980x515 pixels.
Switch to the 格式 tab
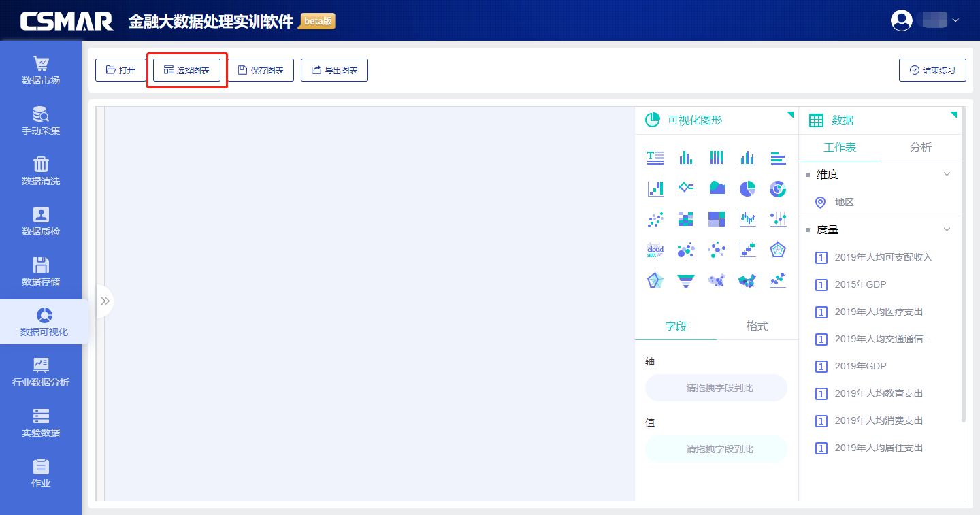tap(757, 327)
